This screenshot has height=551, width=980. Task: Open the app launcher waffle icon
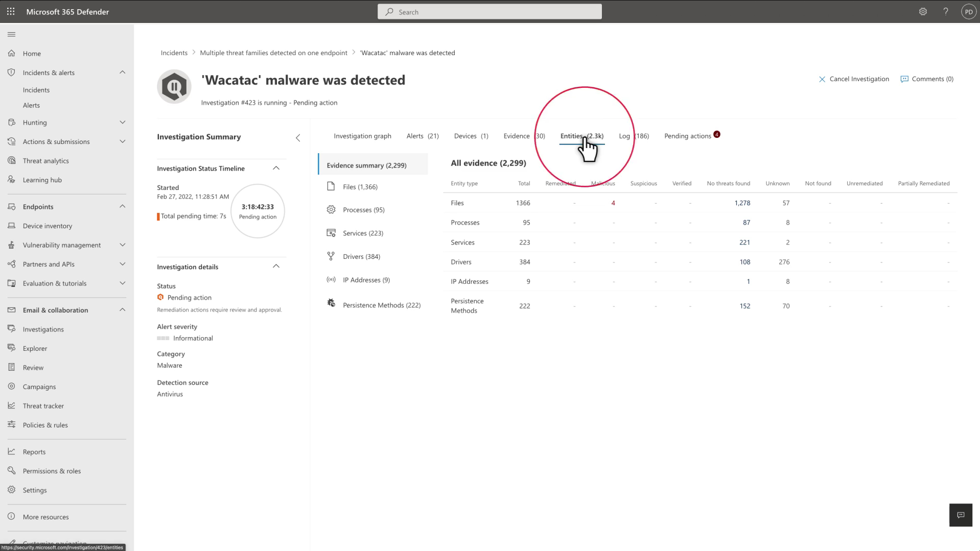click(x=11, y=11)
